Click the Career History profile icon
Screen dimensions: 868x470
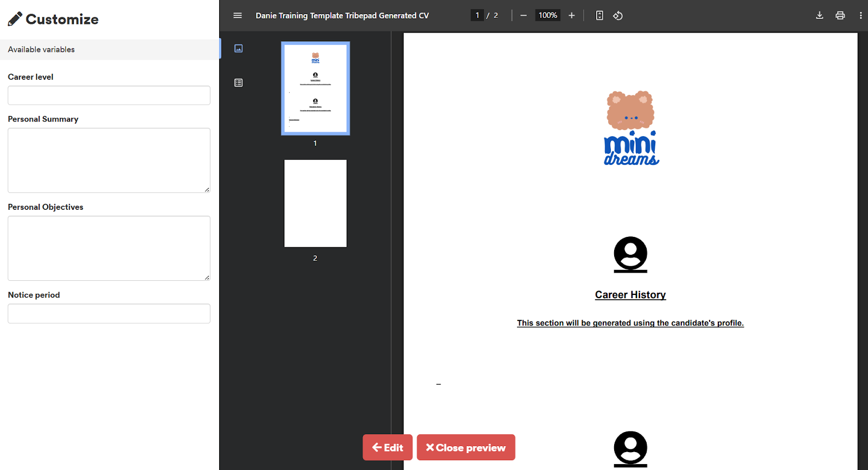point(630,254)
